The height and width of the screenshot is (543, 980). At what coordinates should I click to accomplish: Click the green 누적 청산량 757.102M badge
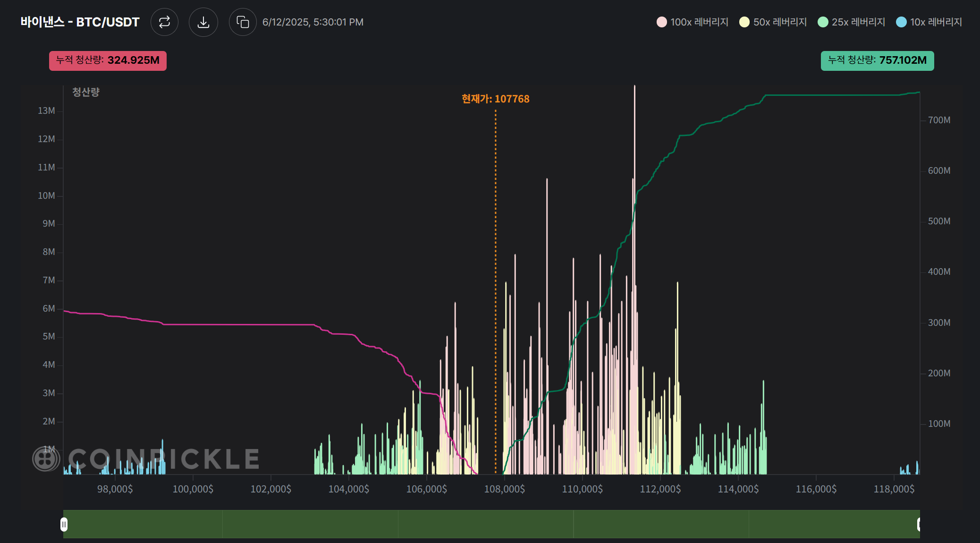tap(877, 60)
